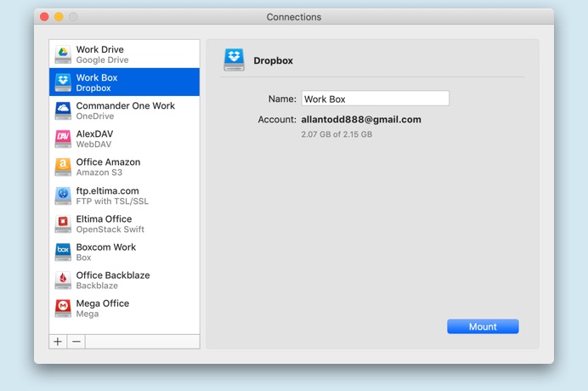Click the FTP globe icon for ftp.eltima.com
The image size is (588, 391).
pos(63,195)
